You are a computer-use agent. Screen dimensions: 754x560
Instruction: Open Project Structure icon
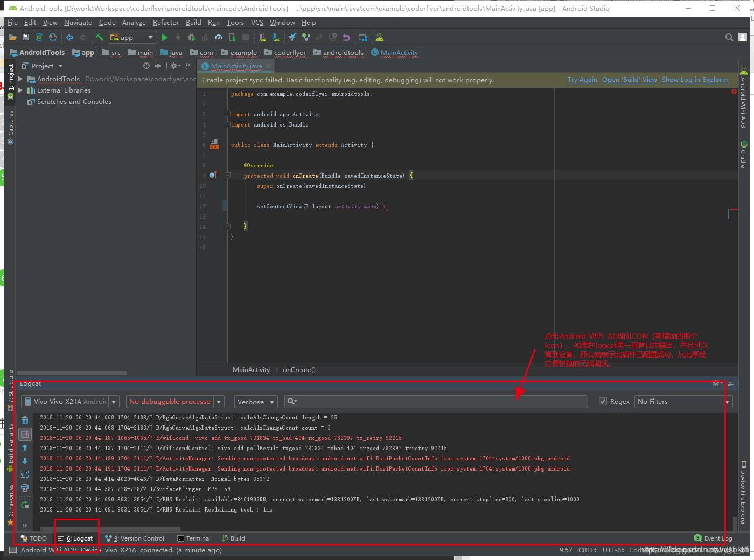point(363,38)
